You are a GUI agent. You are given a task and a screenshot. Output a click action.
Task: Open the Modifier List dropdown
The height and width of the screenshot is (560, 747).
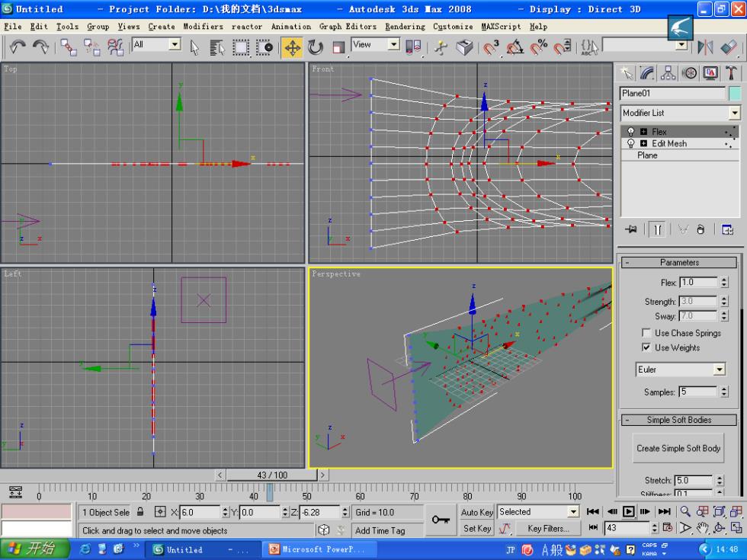click(680, 113)
